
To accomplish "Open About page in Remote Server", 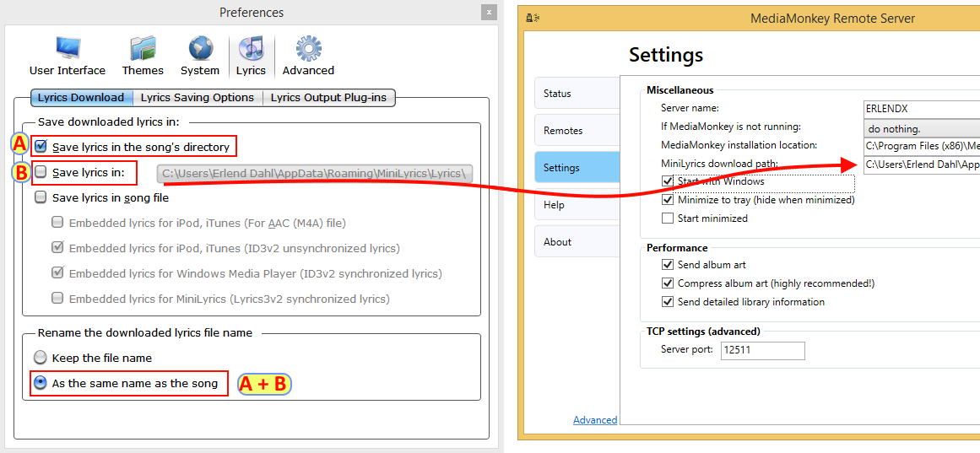I will click(577, 242).
